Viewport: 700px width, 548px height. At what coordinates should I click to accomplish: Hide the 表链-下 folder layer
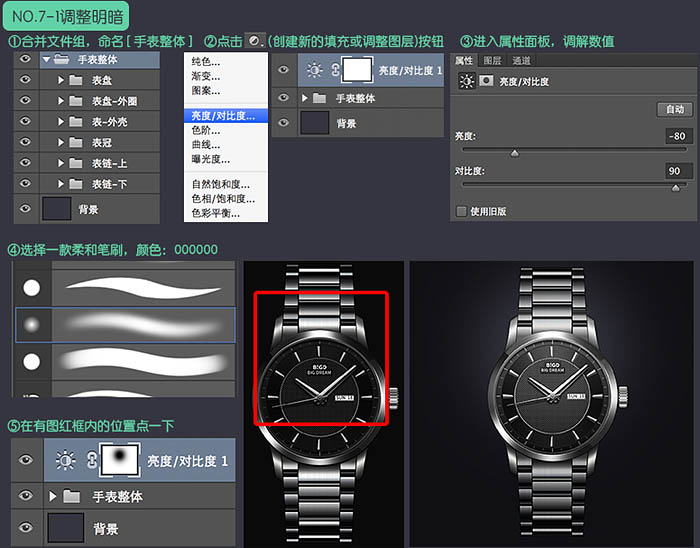[25, 183]
